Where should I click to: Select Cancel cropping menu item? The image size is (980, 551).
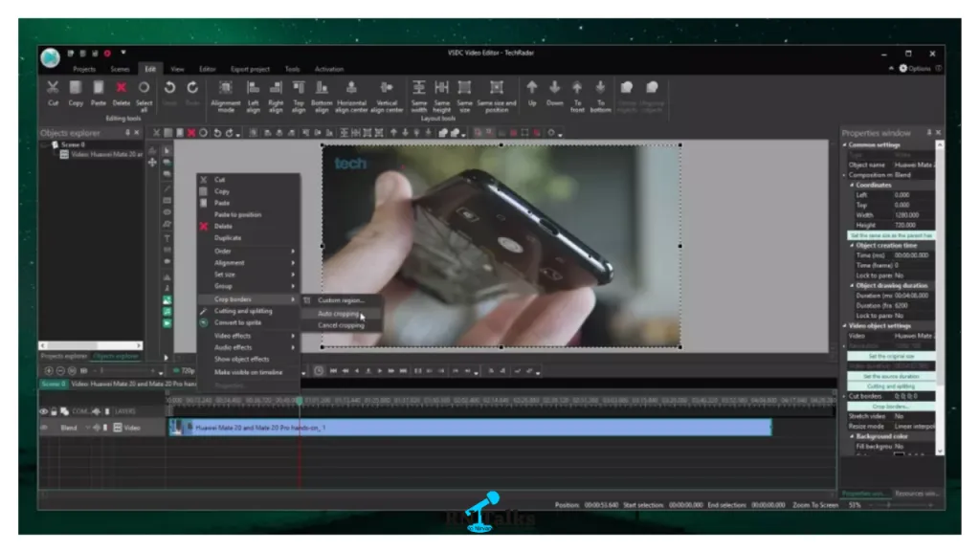coord(341,325)
